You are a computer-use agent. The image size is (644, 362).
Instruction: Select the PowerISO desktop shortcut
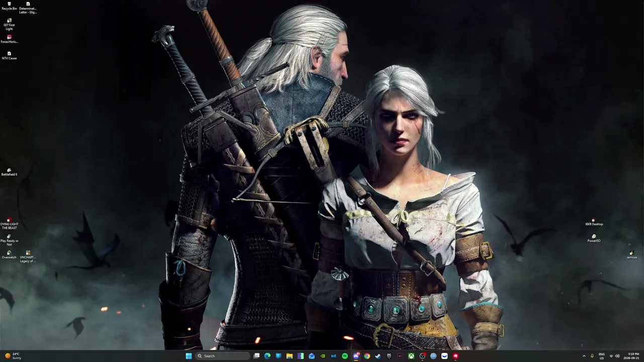594,238
